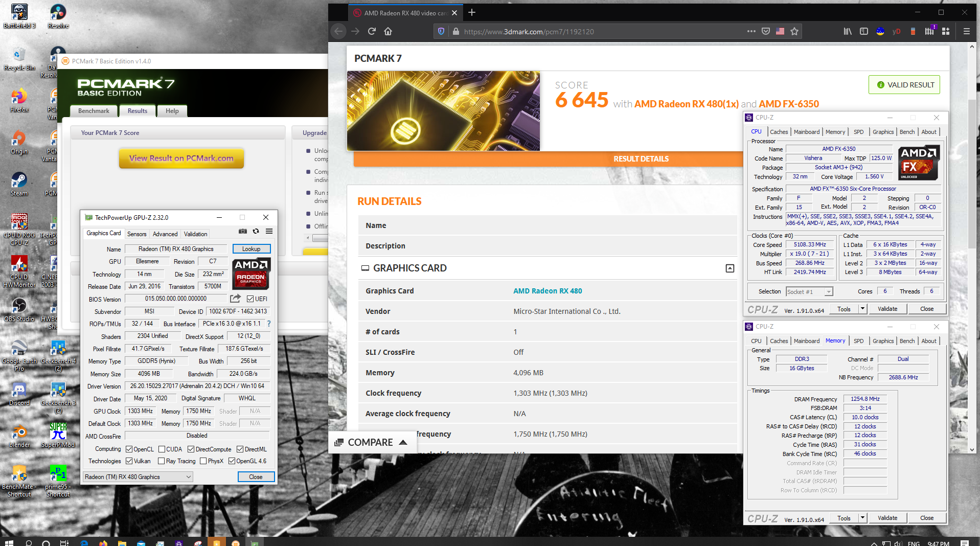Toggle the DirectCompute checkbox
Screen dimensions: 980x546
click(x=191, y=449)
